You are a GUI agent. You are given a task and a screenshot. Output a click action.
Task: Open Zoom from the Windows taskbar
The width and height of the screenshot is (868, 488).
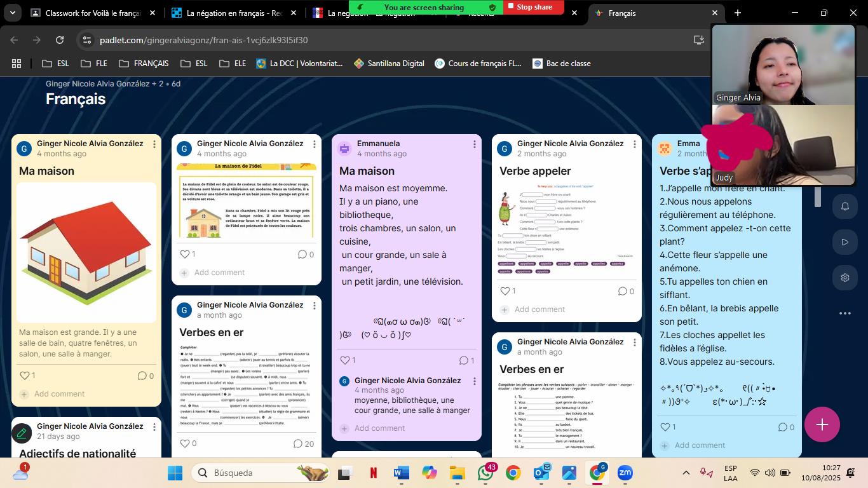[625, 473]
